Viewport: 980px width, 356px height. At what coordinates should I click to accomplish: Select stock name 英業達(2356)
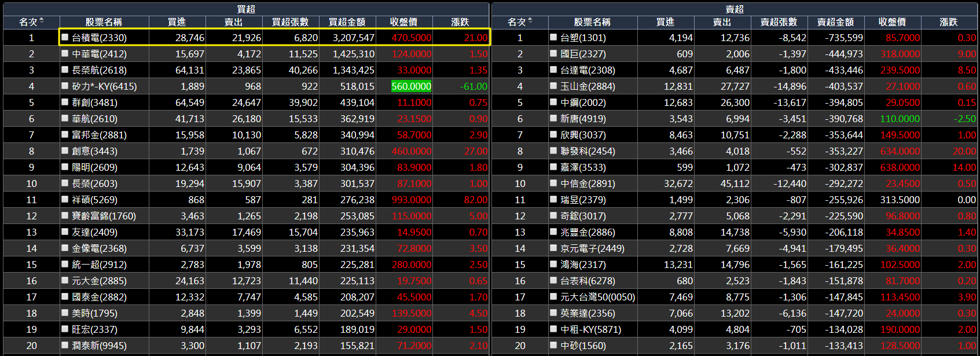(x=588, y=313)
